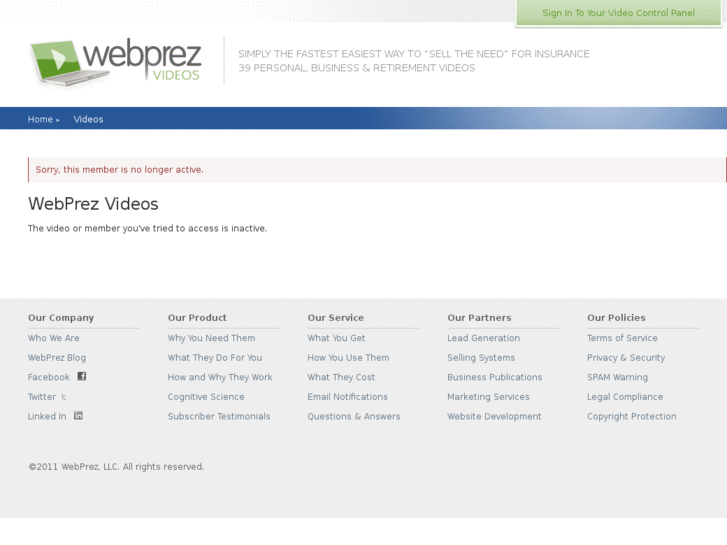Open Copyright Protection link
The width and height of the screenshot is (727, 545).
(631, 416)
